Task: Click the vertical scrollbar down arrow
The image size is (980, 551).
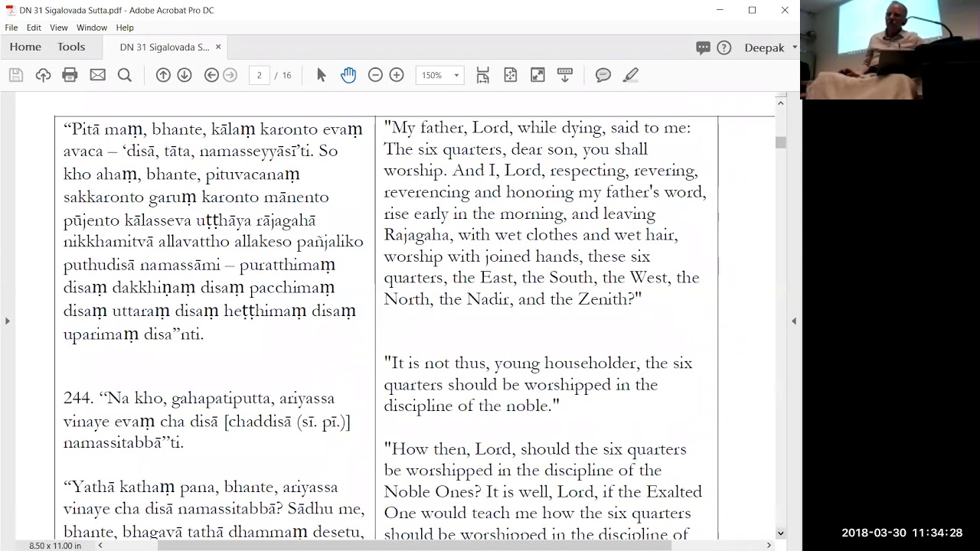Action: (781, 533)
